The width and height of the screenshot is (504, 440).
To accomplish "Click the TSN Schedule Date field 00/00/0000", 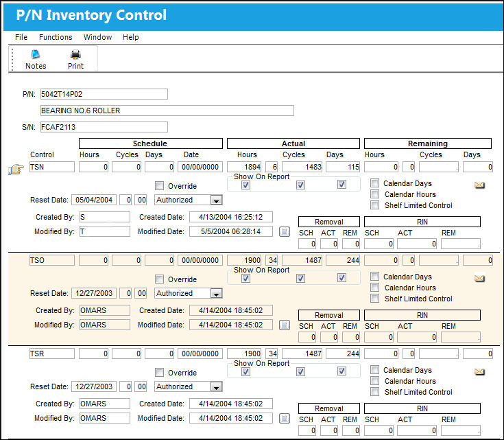I will (200, 167).
